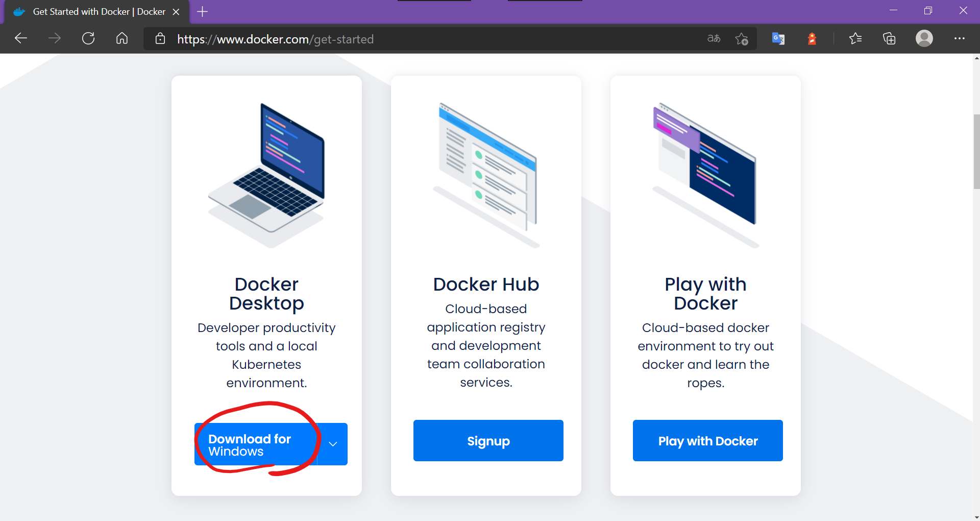This screenshot has height=521, width=980.
Task: Open the orange lighthouse extension icon
Action: click(812, 39)
